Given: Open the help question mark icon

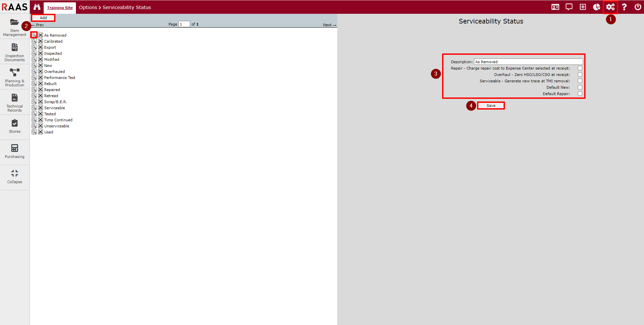Looking at the screenshot, I should click(624, 7).
